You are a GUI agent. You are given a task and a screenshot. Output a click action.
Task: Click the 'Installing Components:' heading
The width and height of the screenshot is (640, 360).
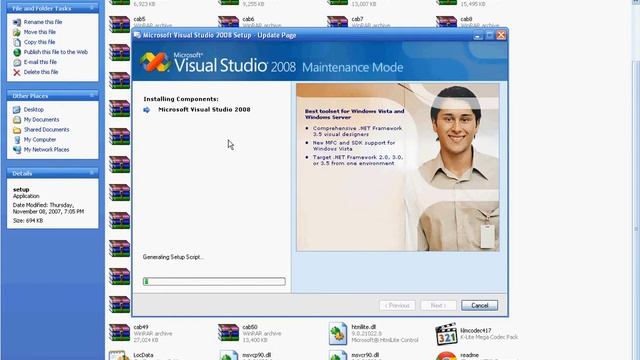181,99
